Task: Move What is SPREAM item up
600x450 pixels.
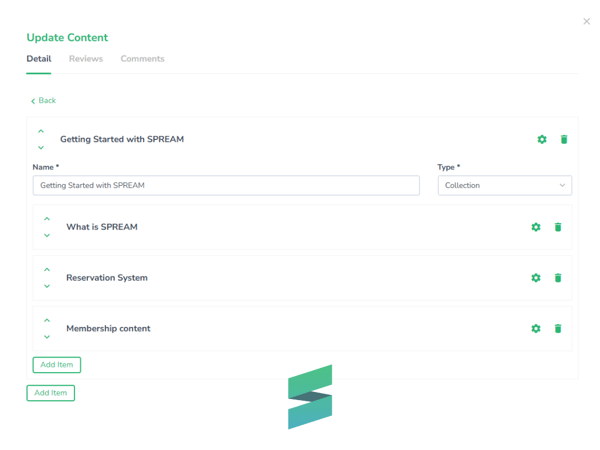Action: coord(47,219)
